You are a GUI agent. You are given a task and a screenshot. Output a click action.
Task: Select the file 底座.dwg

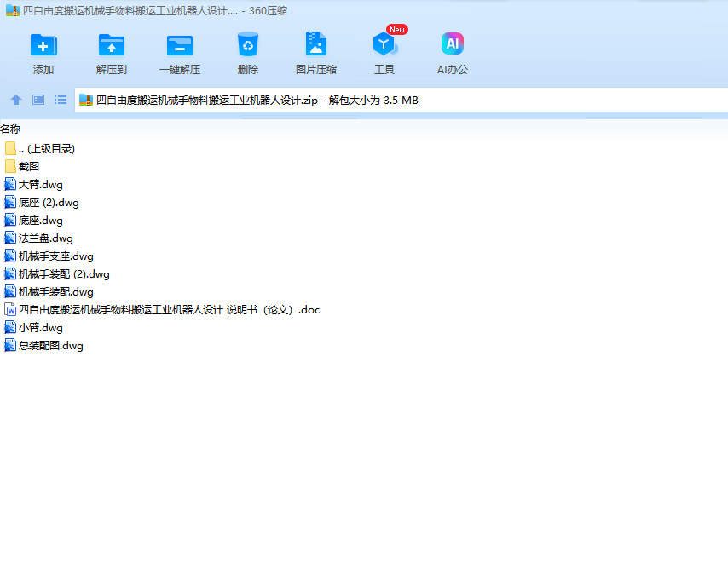tap(40, 221)
